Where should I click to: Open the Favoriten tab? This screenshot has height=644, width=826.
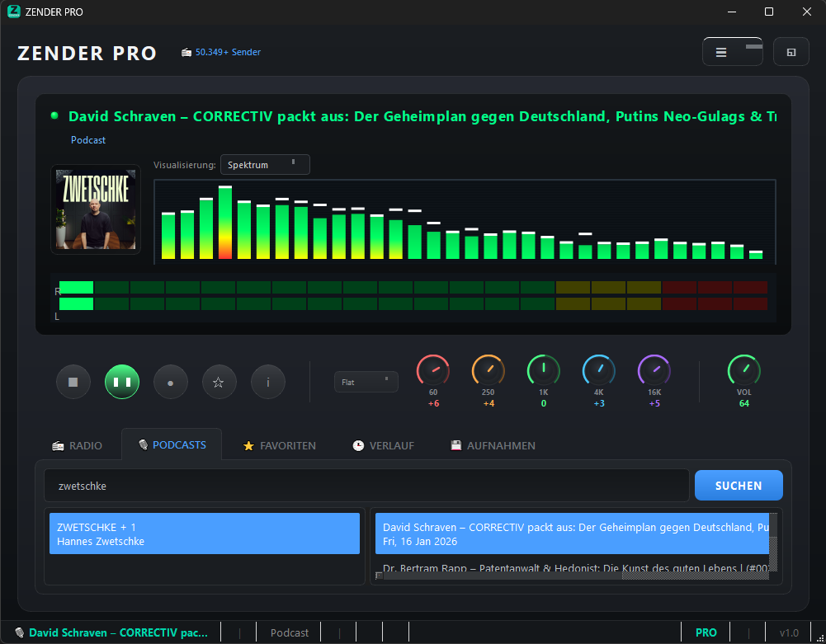coord(280,445)
